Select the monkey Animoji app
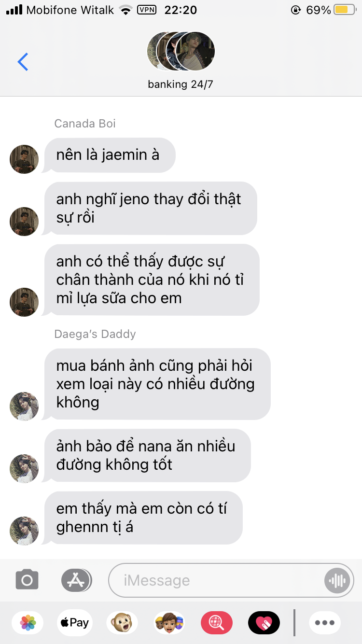 [122, 623]
